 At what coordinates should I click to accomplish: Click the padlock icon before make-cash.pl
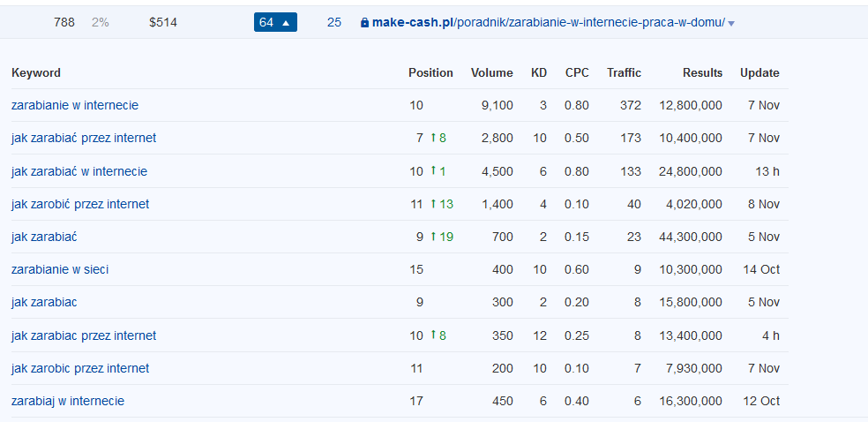(364, 23)
